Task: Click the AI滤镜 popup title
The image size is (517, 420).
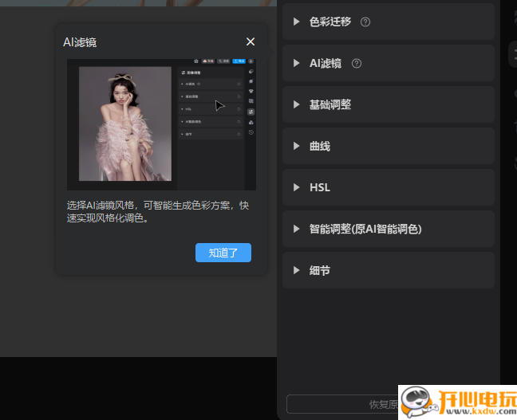Action: (80, 42)
